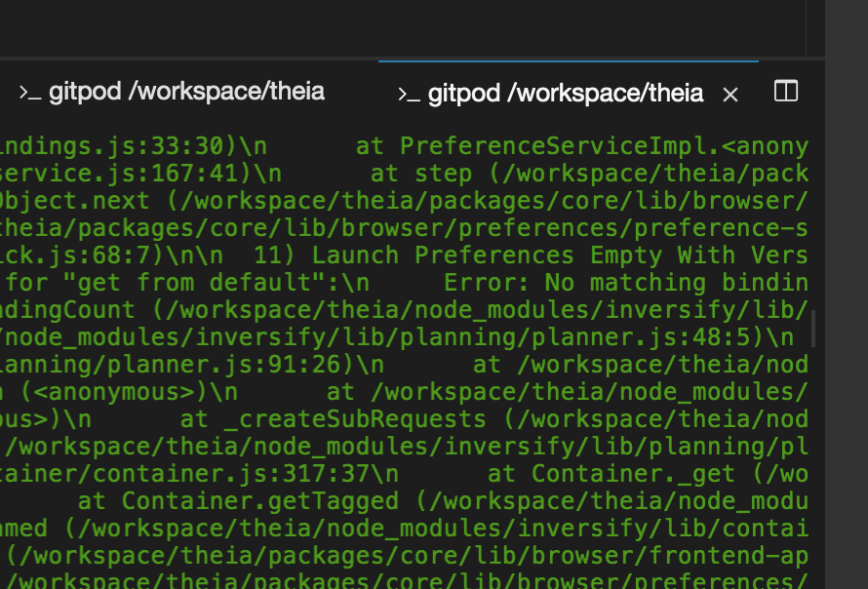Click the 'planner.js:48:5' text
This screenshot has width=868, height=589.
(640, 337)
